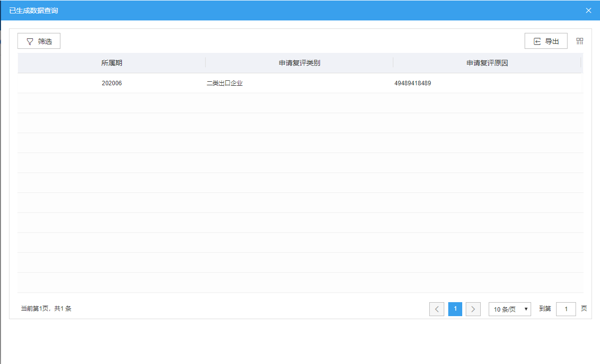This screenshot has width=600, height=364.
Task: Open the 10条/页 page size dropdown
Action: [510, 309]
